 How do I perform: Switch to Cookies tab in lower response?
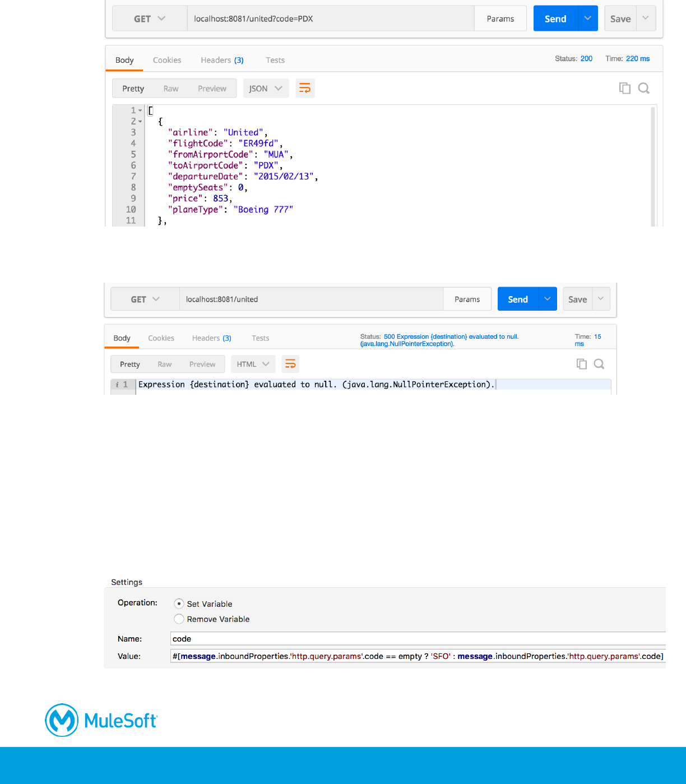161,338
